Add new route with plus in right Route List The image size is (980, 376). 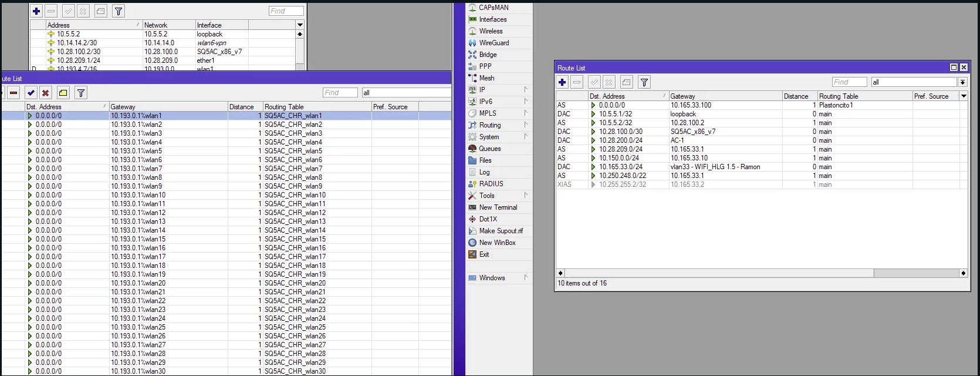point(562,82)
